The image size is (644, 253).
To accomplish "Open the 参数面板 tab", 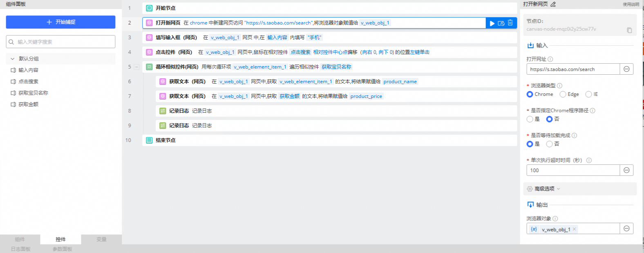I will tap(63, 249).
